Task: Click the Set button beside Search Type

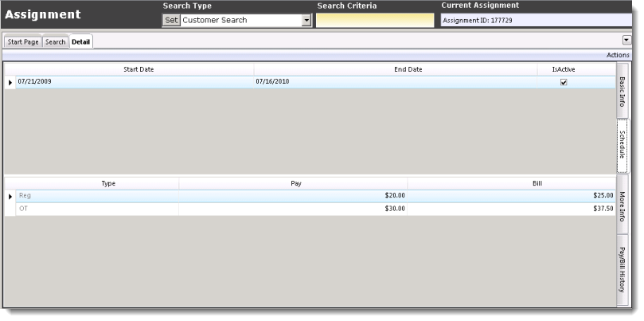Action: pyautogui.click(x=171, y=20)
